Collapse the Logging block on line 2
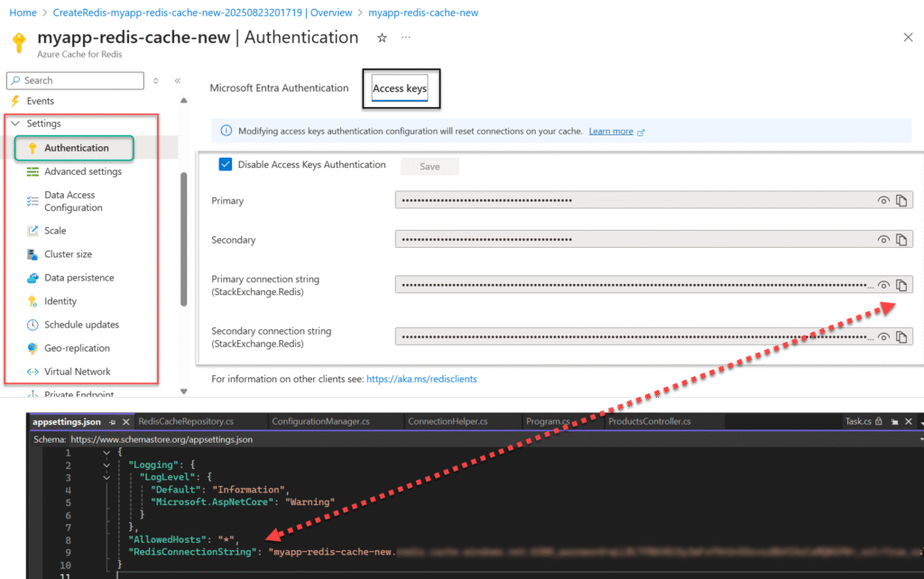Screen dimensions: 924x579 click(106, 464)
